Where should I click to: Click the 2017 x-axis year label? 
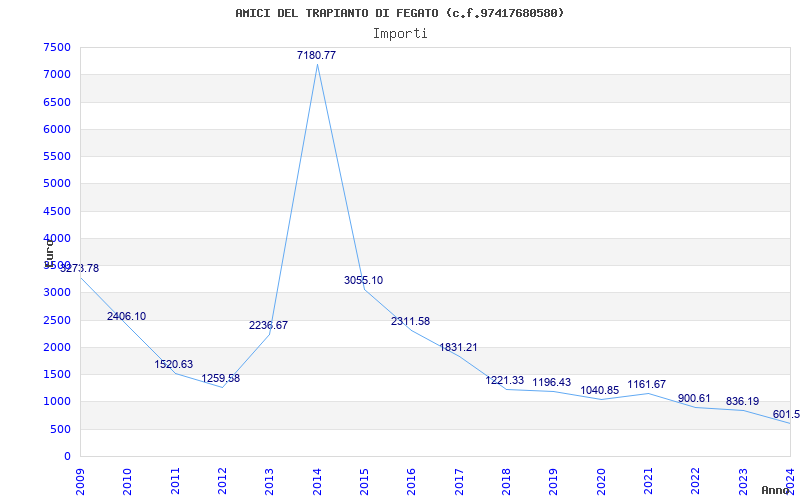[x=459, y=482]
